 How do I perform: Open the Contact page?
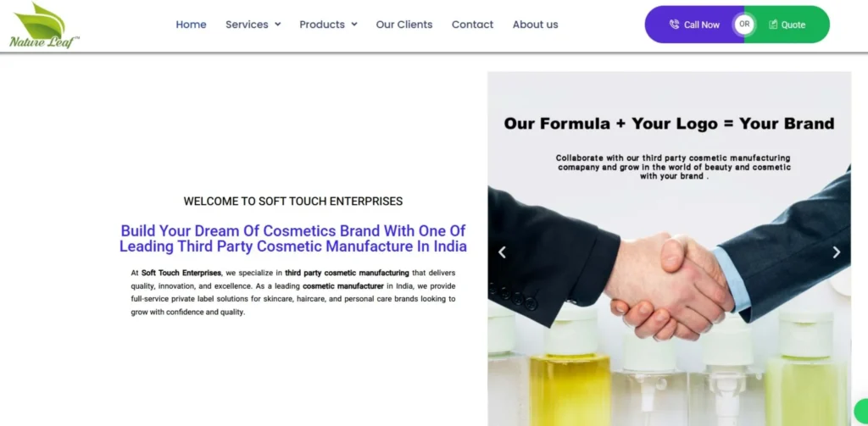pyautogui.click(x=472, y=25)
